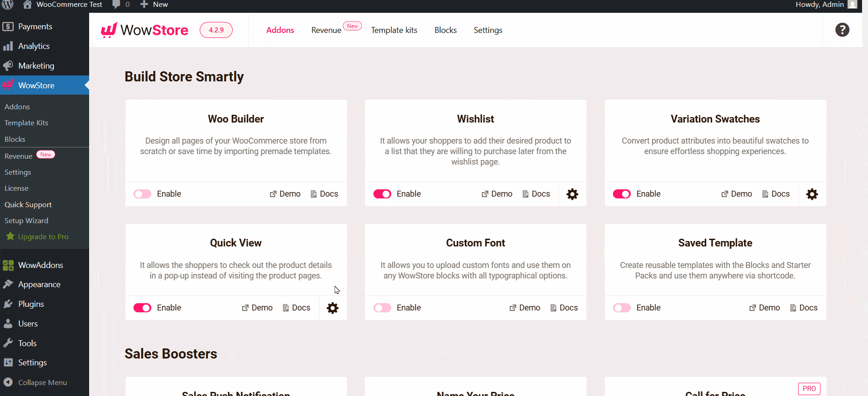This screenshot has width=868, height=396.
Task: Click Upgrade to Pro link
Action: coord(43,236)
